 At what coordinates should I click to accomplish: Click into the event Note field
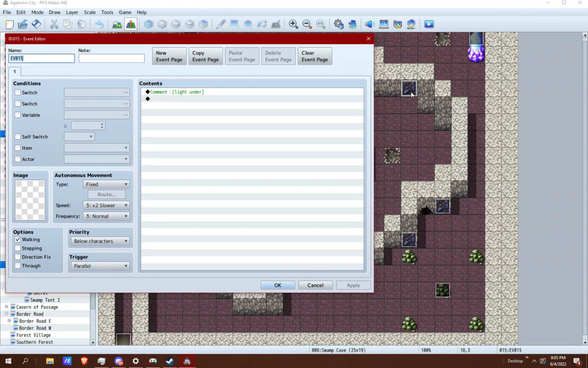[x=112, y=58]
